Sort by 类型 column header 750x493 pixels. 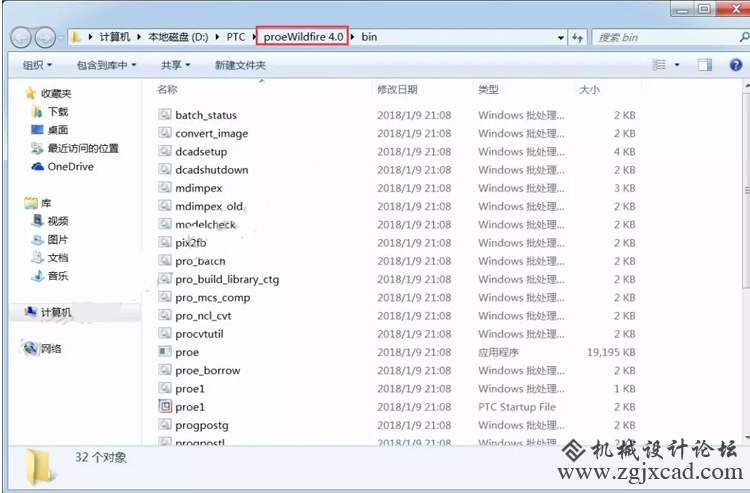tap(488, 89)
